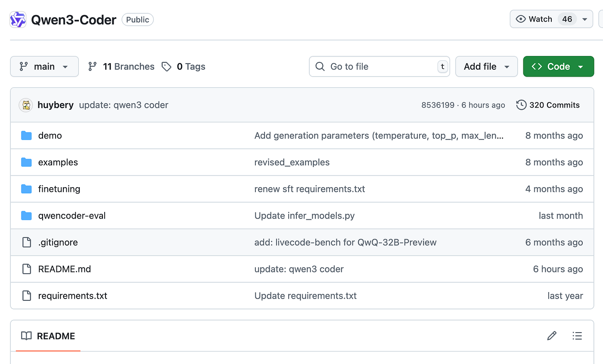Select the README tab
This screenshot has height=364, width=603.
tap(48, 336)
